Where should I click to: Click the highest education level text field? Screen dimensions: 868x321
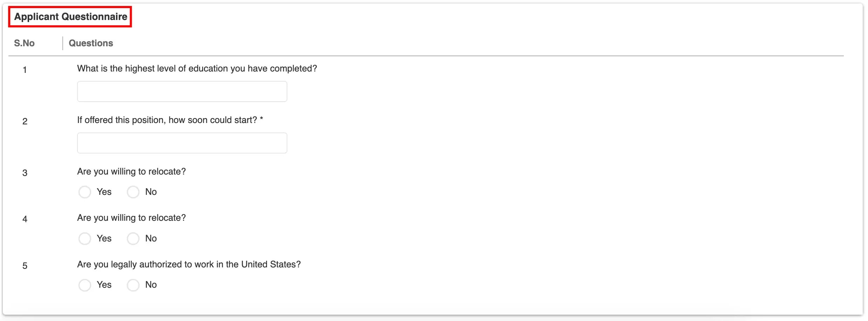click(x=182, y=91)
